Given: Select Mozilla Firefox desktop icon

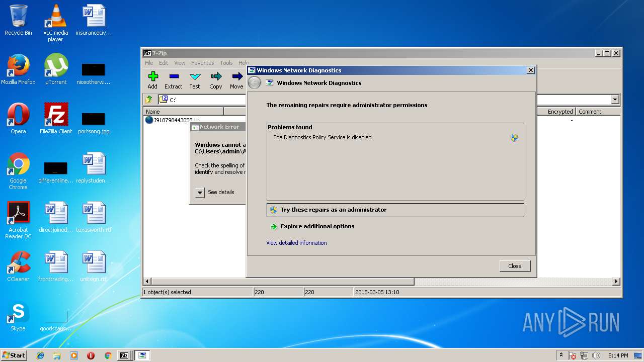Looking at the screenshot, I should 18,69.
